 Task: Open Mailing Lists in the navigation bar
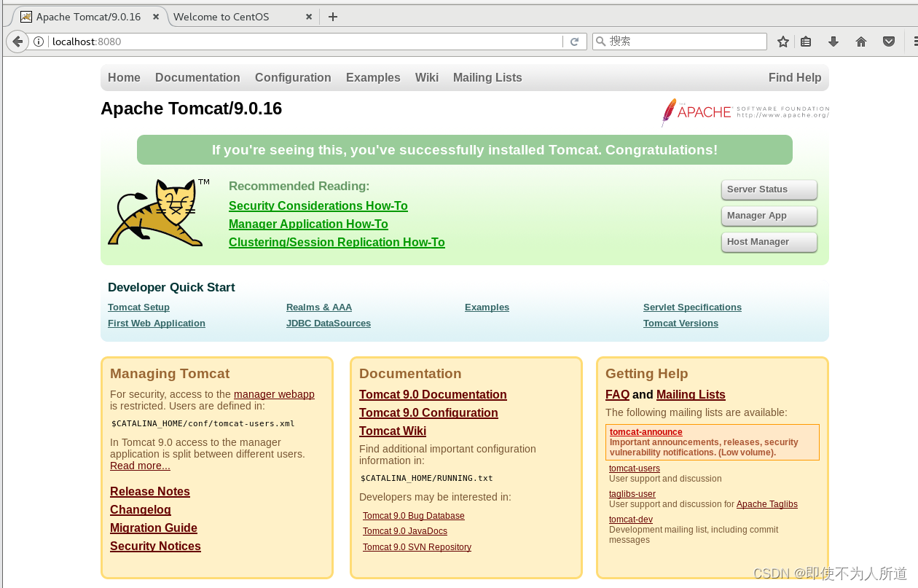(x=487, y=77)
